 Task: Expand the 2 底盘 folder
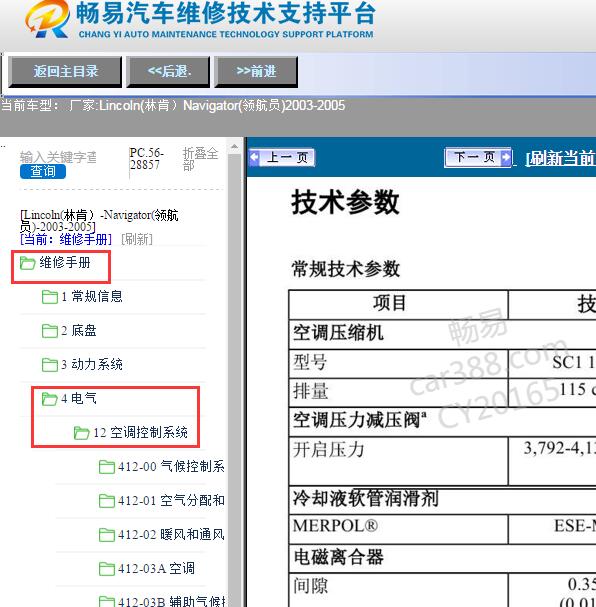coord(79,331)
